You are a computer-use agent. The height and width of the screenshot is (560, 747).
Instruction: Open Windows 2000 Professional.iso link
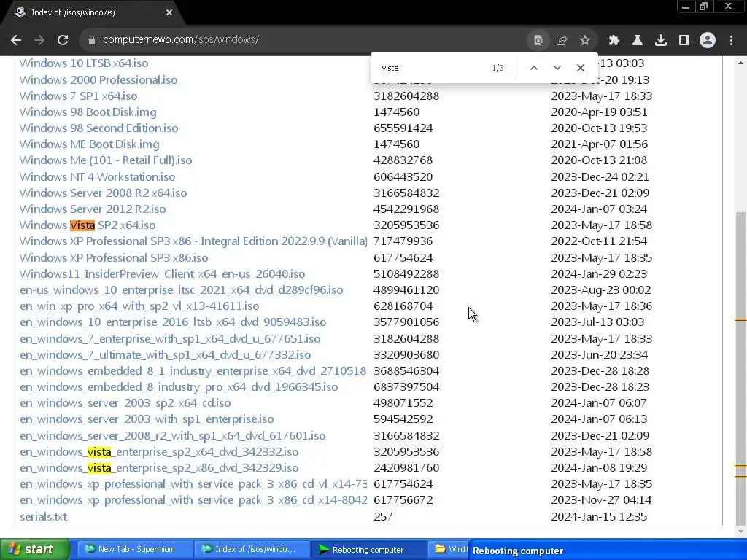coord(98,80)
